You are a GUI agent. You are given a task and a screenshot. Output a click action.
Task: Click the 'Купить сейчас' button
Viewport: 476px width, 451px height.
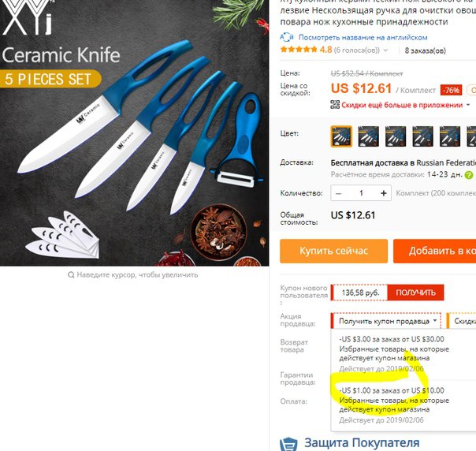(334, 251)
